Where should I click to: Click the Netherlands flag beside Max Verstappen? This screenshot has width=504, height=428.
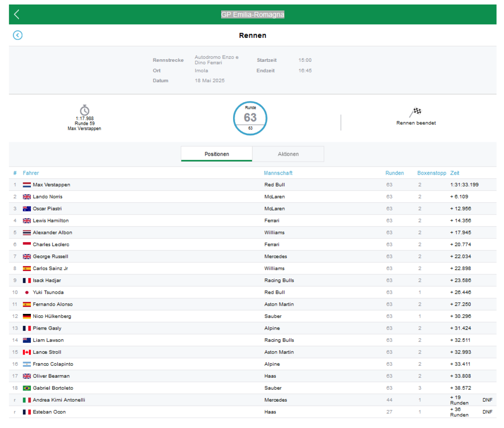point(27,185)
